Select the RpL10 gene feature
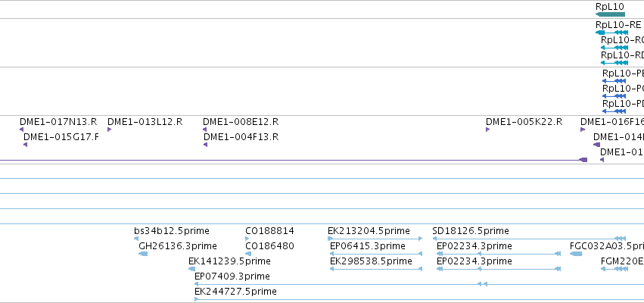Image resolution: width=644 pixels, height=303 pixels. tap(610, 14)
